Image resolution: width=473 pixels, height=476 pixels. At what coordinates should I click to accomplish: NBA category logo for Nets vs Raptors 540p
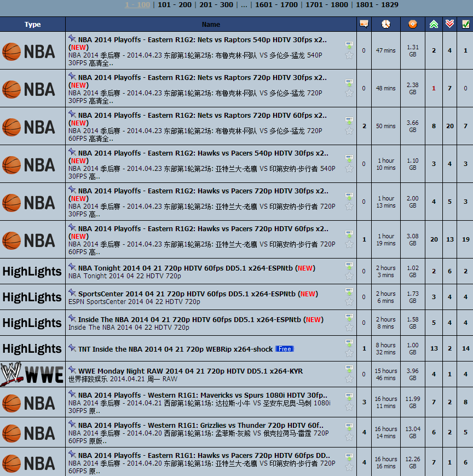point(29,51)
